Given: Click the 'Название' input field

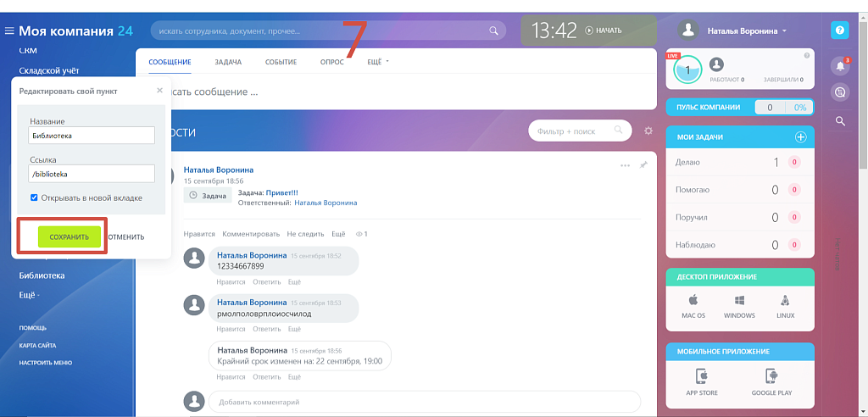Looking at the screenshot, I should pyautogui.click(x=92, y=135).
